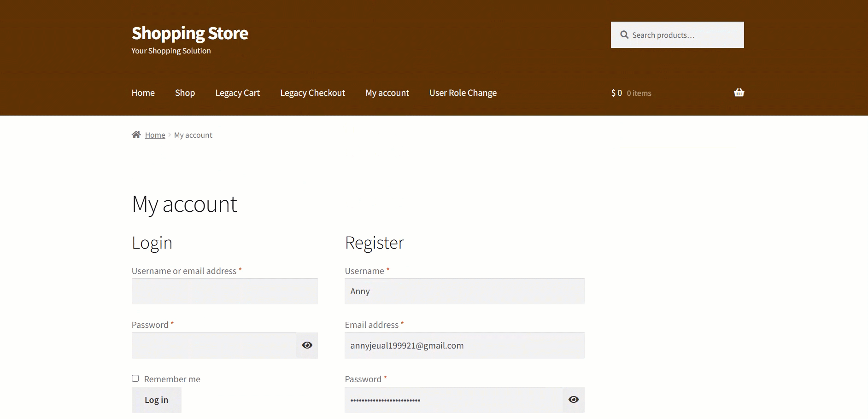Navigate to Legacy Checkout
This screenshot has width=868, height=419.
tap(312, 93)
